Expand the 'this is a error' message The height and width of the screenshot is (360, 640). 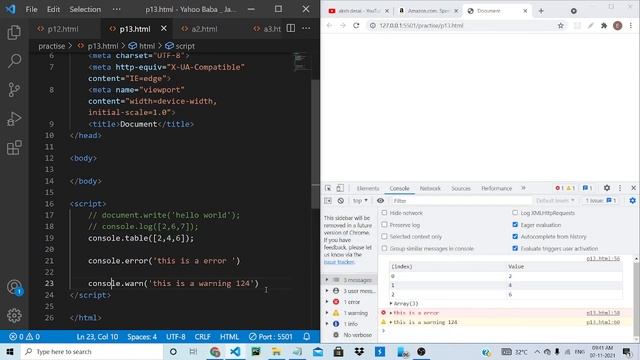[x=391, y=313]
